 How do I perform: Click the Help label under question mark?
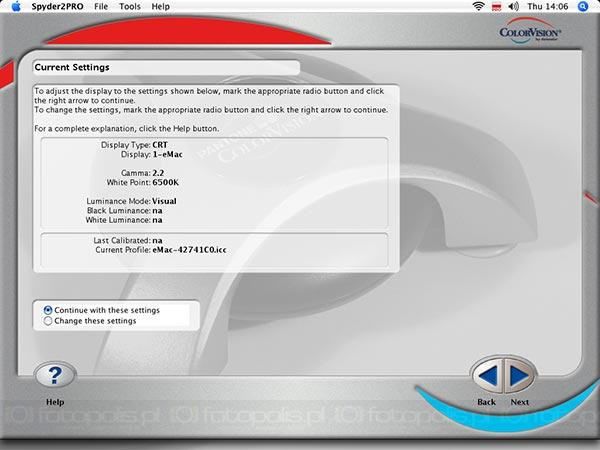point(55,402)
